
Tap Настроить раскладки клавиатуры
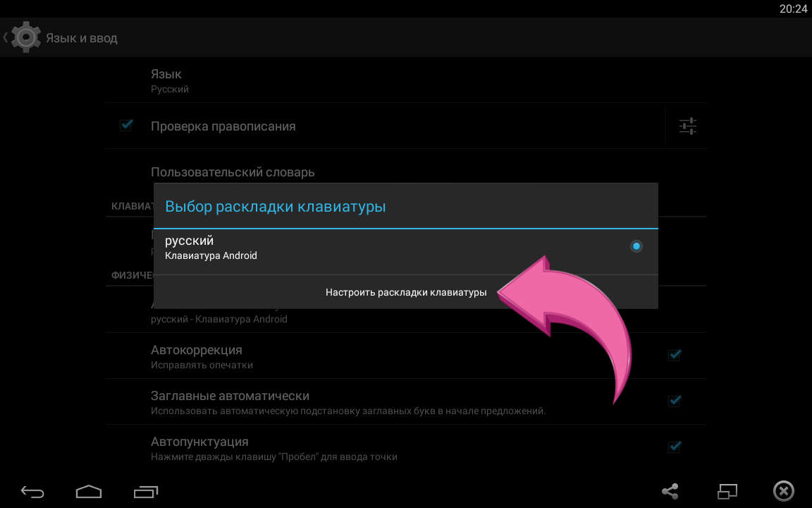(406, 291)
